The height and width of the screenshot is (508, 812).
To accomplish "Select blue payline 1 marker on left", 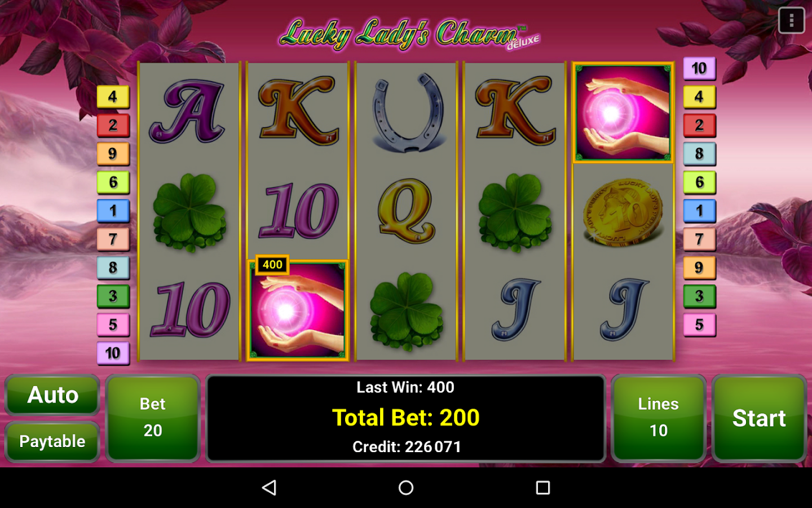I will tap(113, 211).
